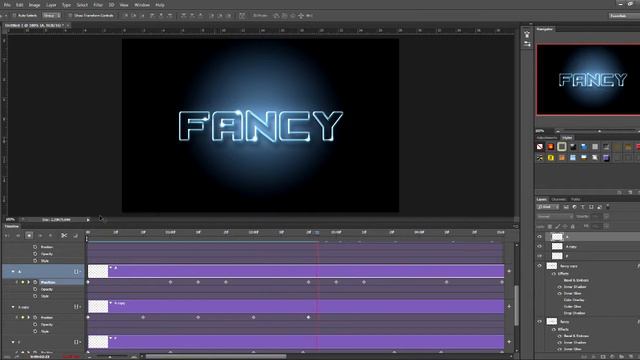The height and width of the screenshot is (360, 640).
Task: Open the Filter menu
Action: coord(98,5)
